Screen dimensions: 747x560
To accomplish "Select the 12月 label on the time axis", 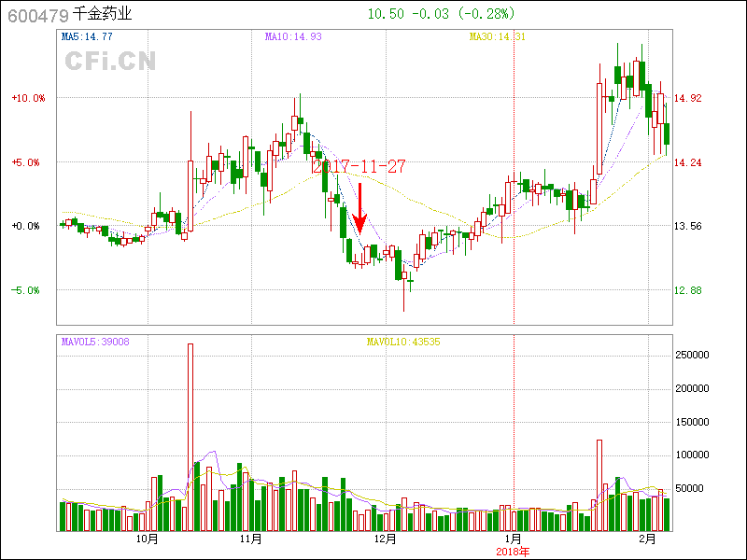I will 385,539.
